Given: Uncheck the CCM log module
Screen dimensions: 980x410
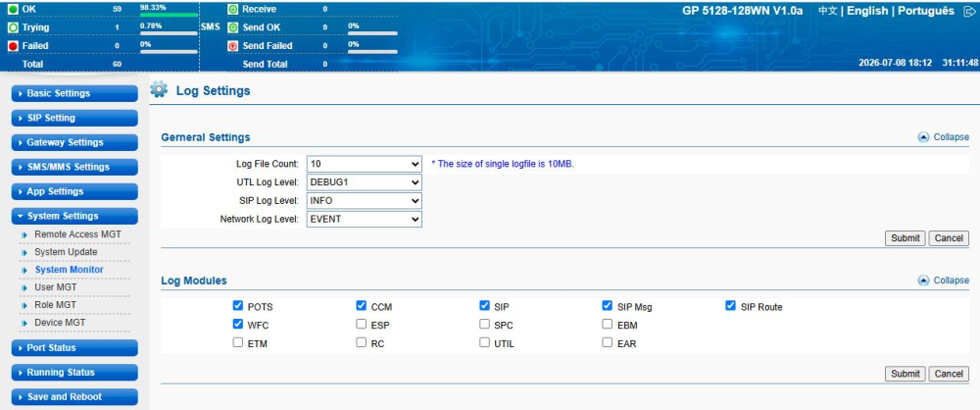Looking at the screenshot, I should click(x=362, y=306).
